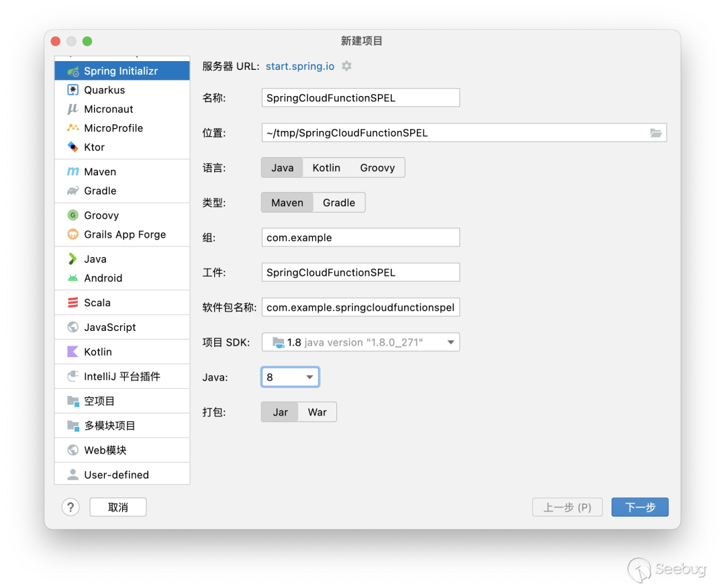
Task: Click the Micronaut mu icon
Action: (73, 109)
